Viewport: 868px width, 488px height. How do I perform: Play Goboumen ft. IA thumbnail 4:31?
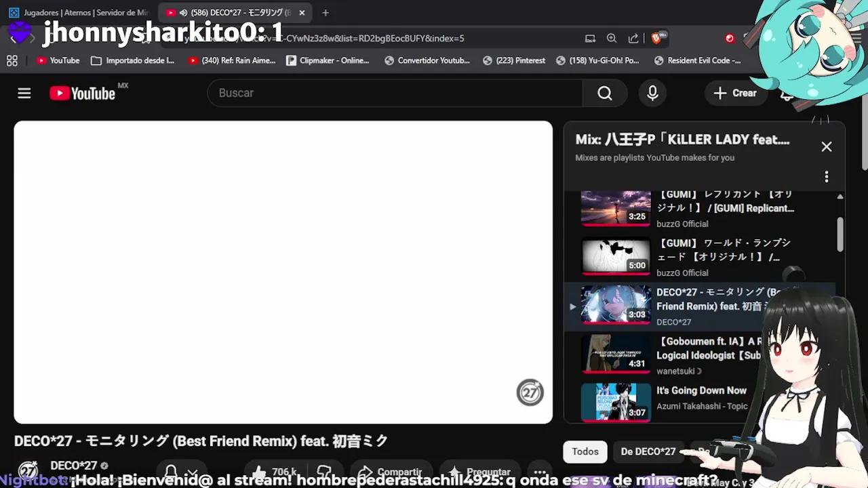(616, 353)
